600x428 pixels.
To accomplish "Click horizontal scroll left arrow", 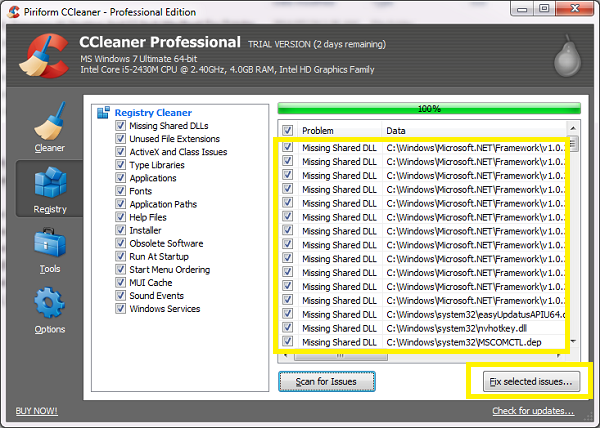I will pos(285,356).
